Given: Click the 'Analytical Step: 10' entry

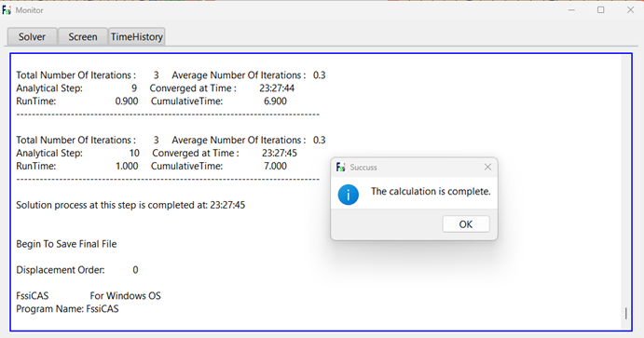Looking at the screenshot, I should tap(77, 153).
